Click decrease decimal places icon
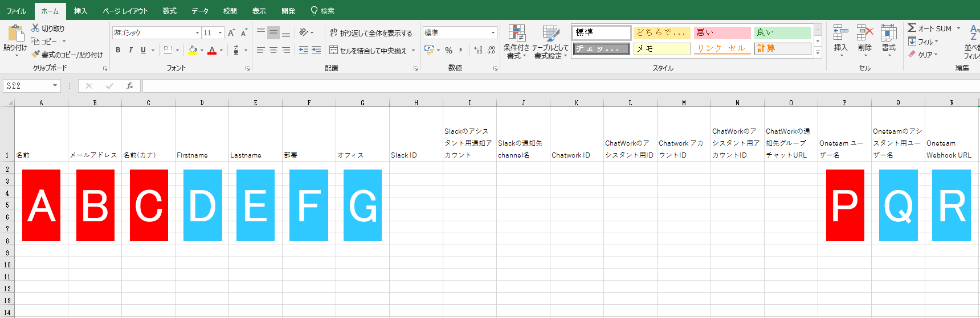The height and width of the screenshot is (318, 980). 491,50
